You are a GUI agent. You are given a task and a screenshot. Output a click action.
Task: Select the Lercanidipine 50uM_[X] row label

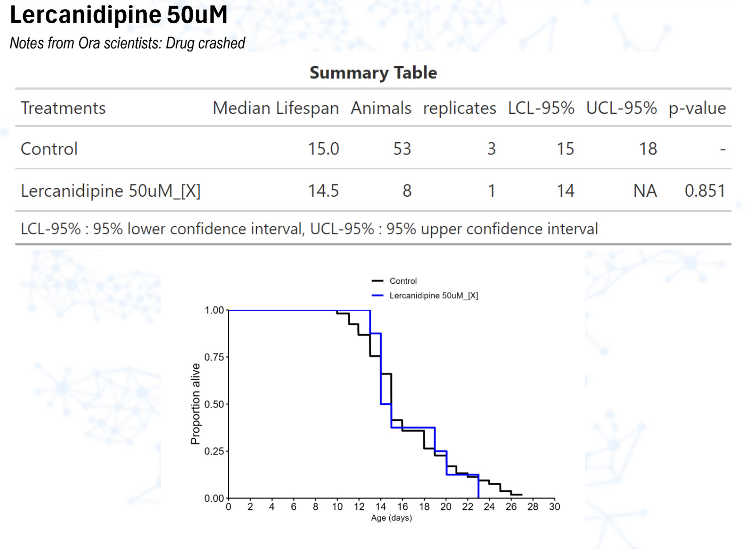[x=110, y=191]
